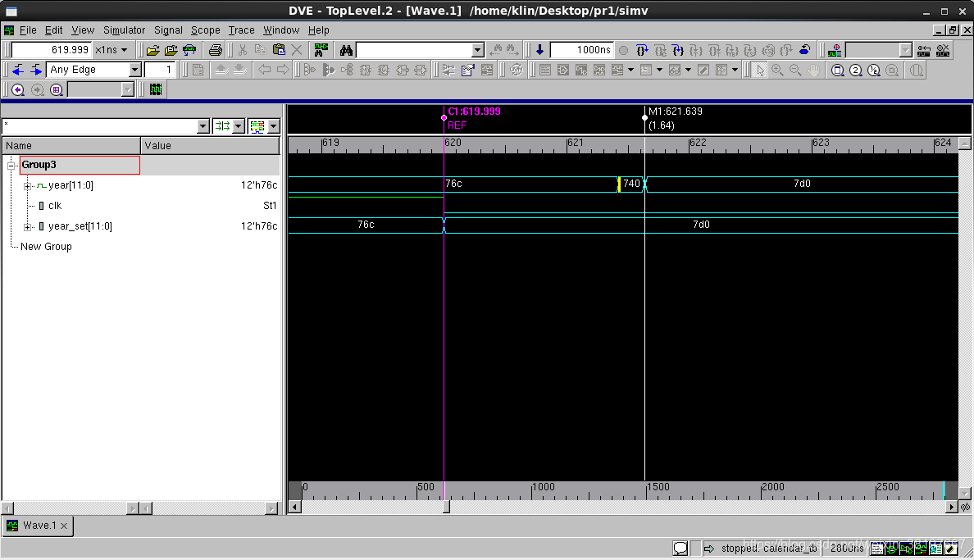The image size is (974, 560).
Task: Click the Value column header
Action: [211, 145]
